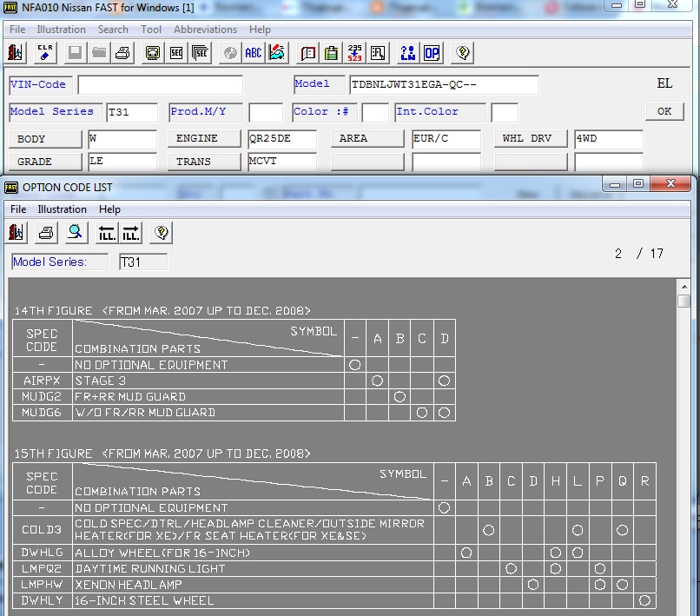Click the TRANS button

pos(204,162)
